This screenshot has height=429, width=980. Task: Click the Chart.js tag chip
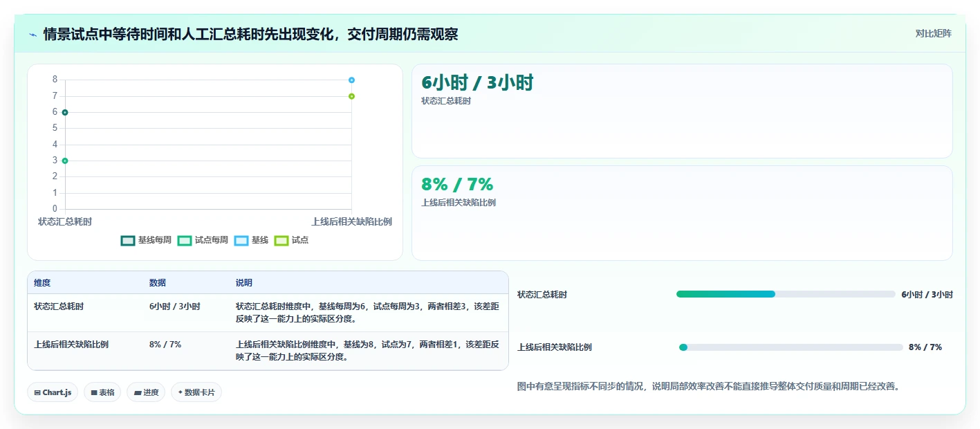click(53, 392)
